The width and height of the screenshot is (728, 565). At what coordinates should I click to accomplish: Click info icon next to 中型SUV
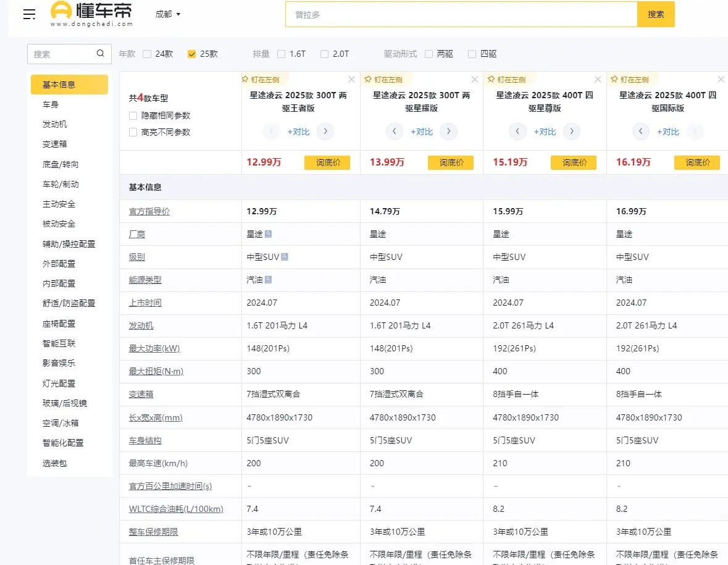pos(285,257)
